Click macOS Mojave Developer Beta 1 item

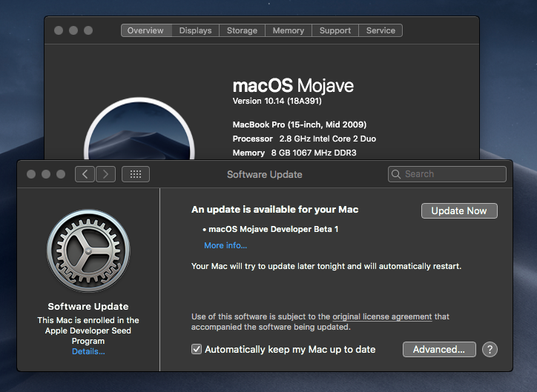pos(273,229)
